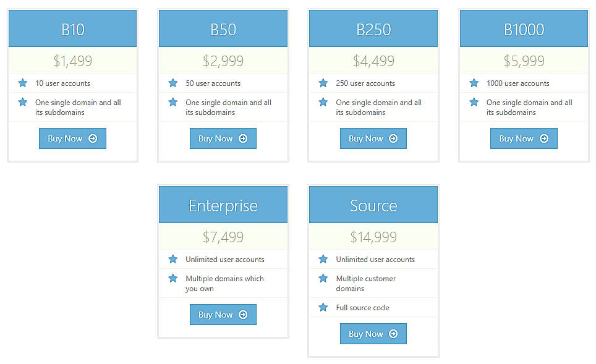This screenshot has width=596, height=364.
Task: Click Buy Now under the B1000 plan
Action: [524, 138]
